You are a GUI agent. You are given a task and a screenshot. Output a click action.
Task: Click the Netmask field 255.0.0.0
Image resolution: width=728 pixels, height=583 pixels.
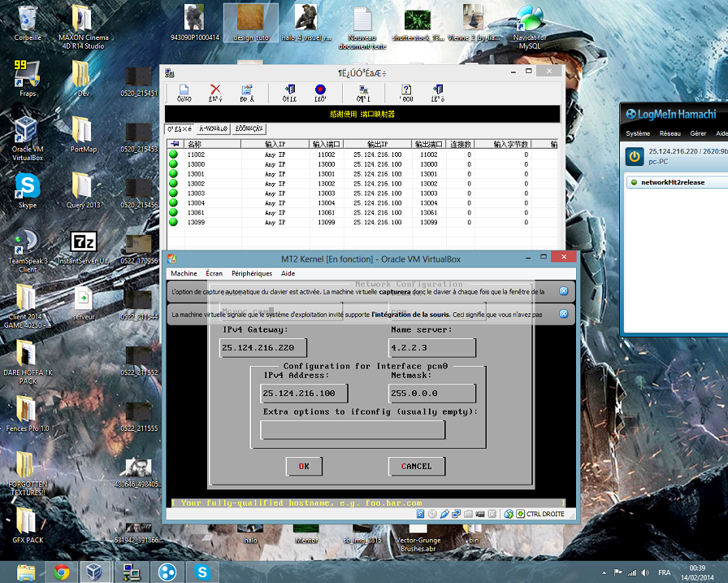pyautogui.click(x=431, y=393)
